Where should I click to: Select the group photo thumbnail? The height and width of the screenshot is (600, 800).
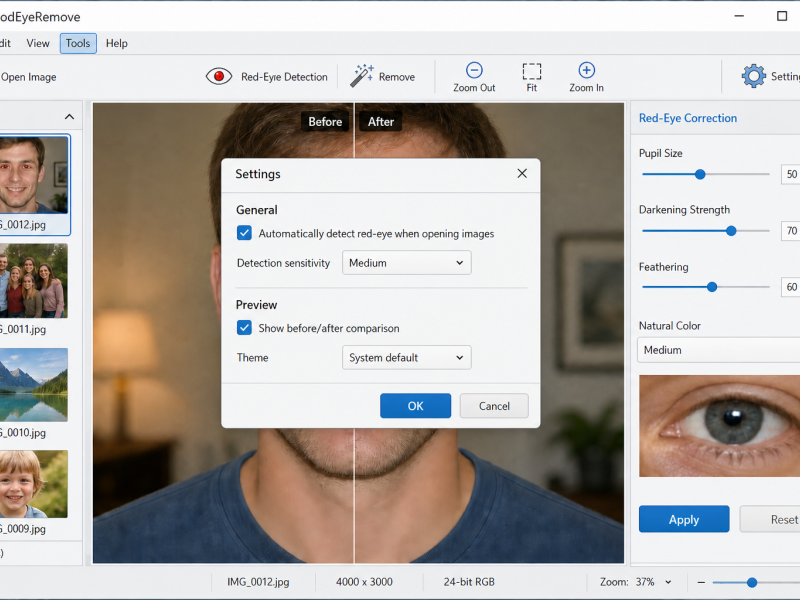33,281
